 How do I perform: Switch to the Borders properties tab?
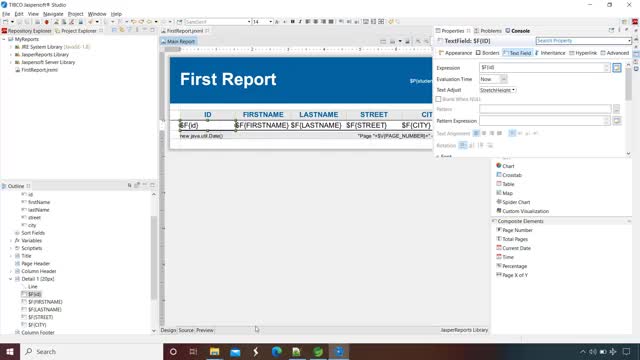pyautogui.click(x=487, y=53)
